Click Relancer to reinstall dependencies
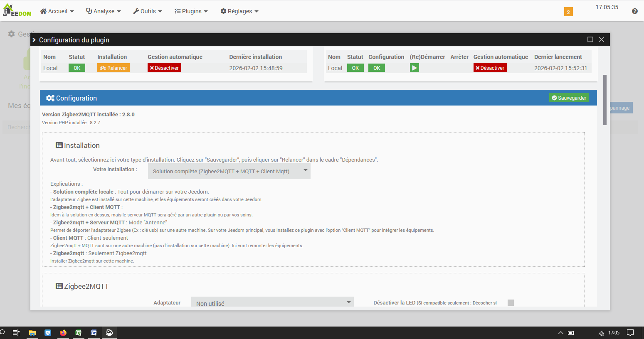This screenshot has width=644, height=339. 114,68
